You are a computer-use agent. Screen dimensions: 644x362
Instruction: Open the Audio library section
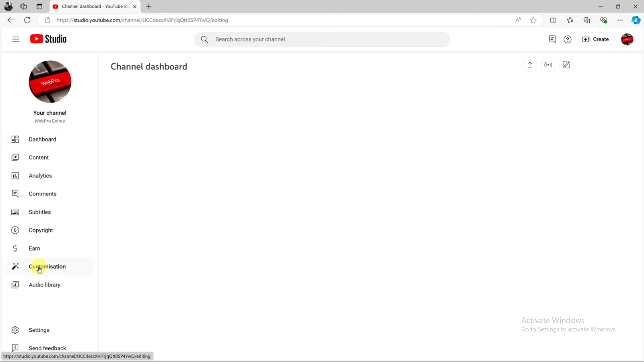[50, 285]
